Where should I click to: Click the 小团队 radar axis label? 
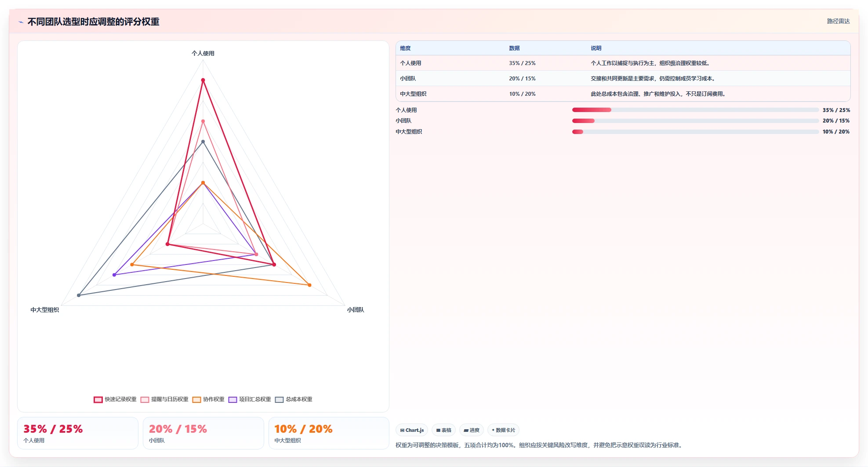point(356,310)
